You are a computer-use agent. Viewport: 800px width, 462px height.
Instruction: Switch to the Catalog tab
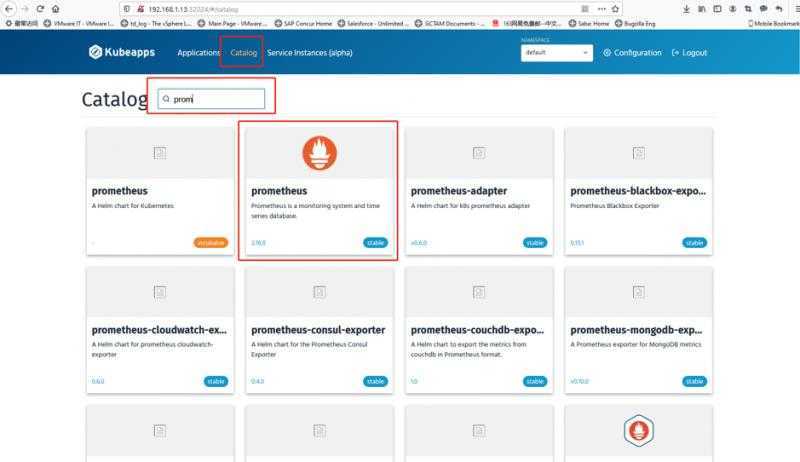click(x=243, y=53)
